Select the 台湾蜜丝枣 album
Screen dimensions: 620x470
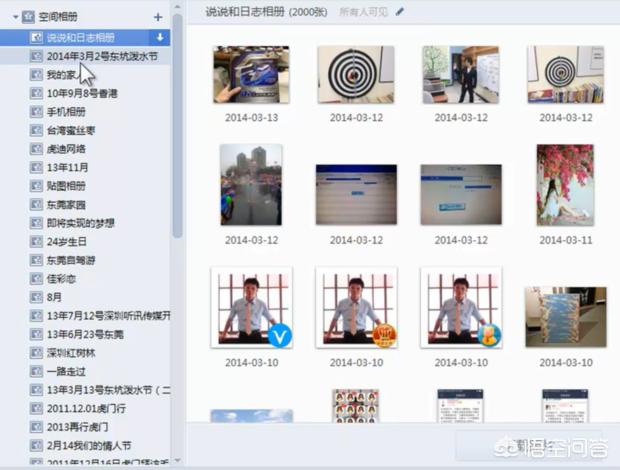[71, 130]
